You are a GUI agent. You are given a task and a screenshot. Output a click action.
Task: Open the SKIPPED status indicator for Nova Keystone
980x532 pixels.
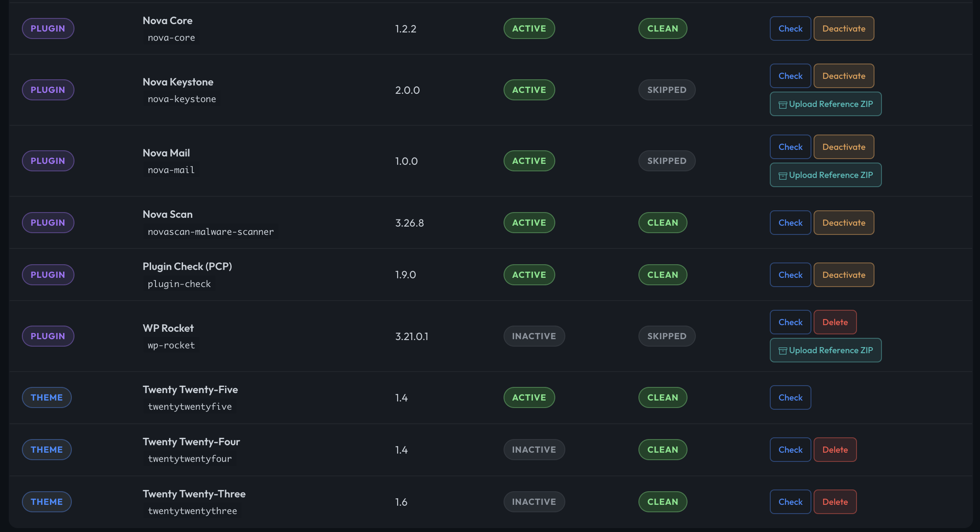(x=667, y=90)
